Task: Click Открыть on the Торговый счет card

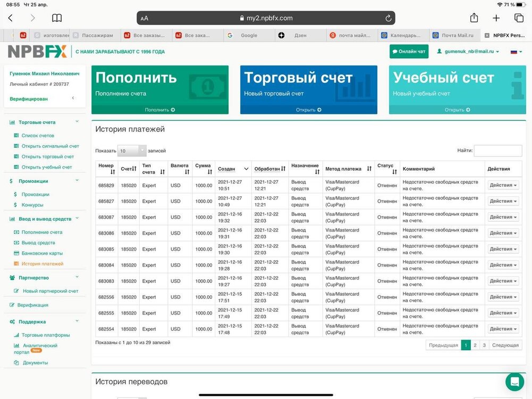Action: (308, 110)
